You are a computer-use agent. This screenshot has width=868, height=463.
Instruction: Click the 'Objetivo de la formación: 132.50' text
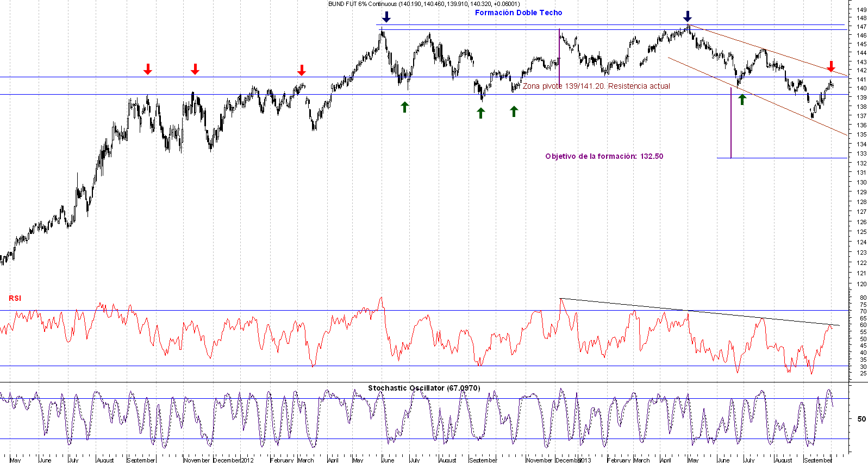[604, 156]
